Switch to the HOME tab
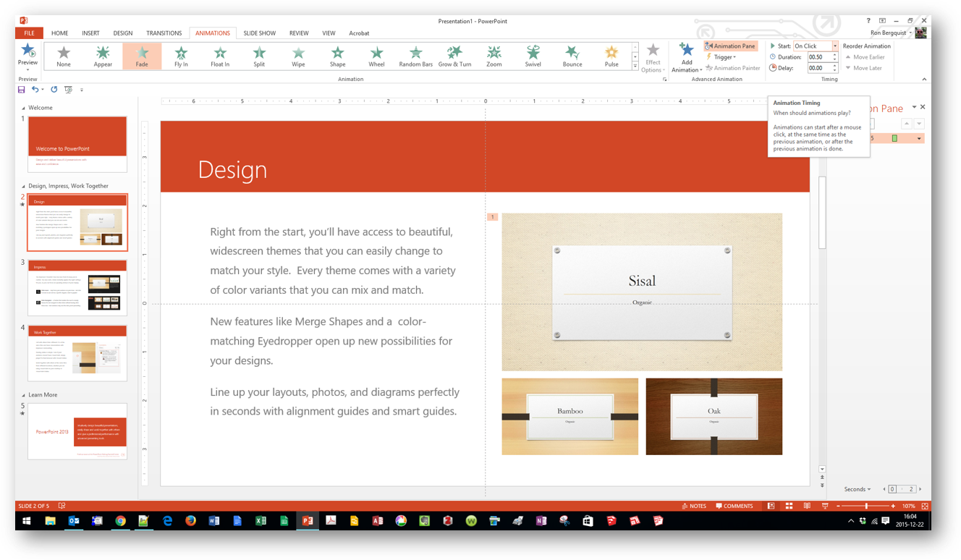Screen dimensions: 961x560 coord(59,33)
